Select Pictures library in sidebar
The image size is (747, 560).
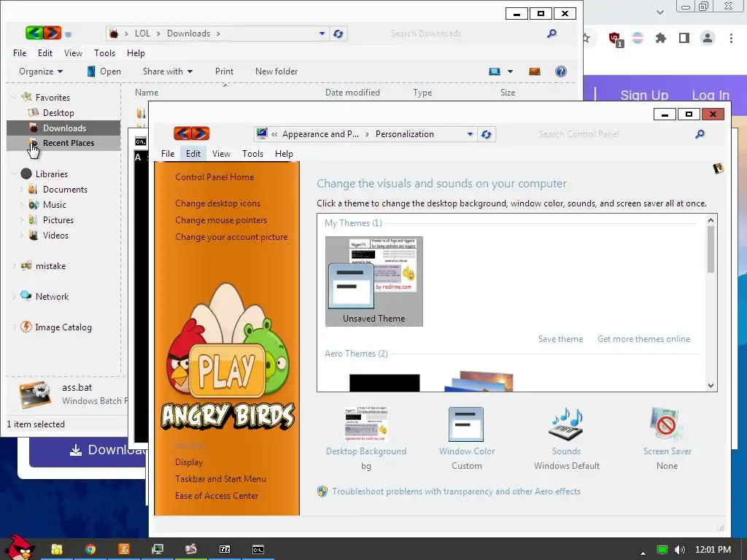pos(58,220)
